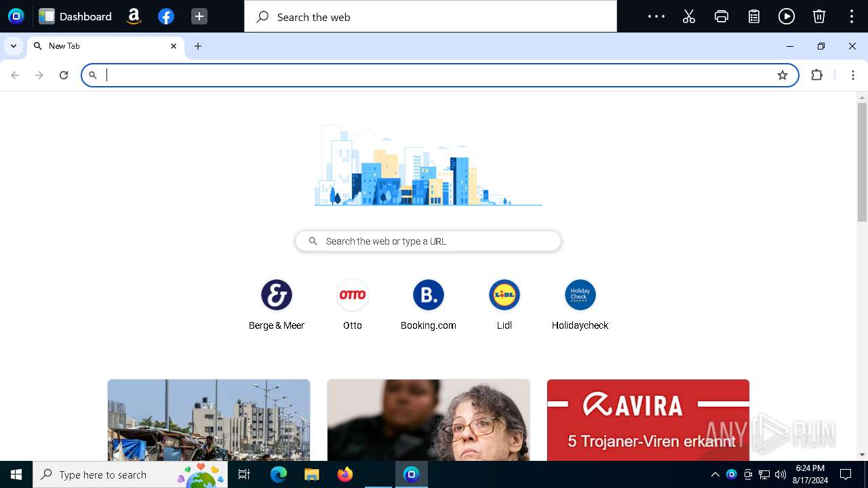The height and width of the screenshot is (488, 868).
Task: Open the notification center icon
Action: click(x=846, y=474)
